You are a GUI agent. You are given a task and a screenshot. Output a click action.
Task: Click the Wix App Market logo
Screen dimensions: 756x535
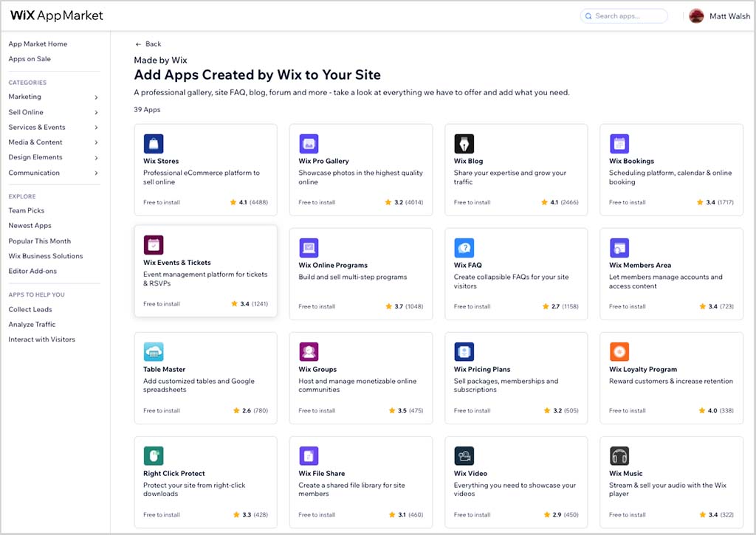point(56,15)
